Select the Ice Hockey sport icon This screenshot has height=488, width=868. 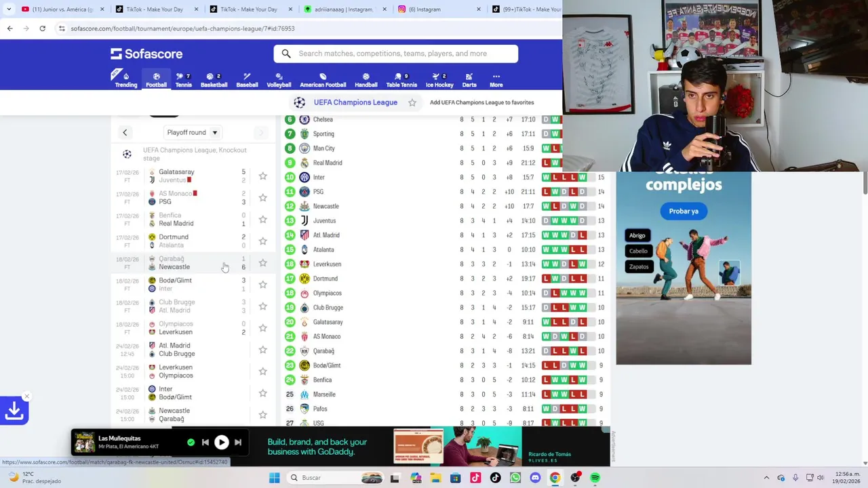pos(439,79)
